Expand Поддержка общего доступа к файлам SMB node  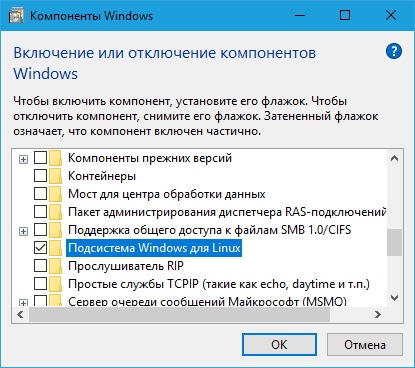23,231
